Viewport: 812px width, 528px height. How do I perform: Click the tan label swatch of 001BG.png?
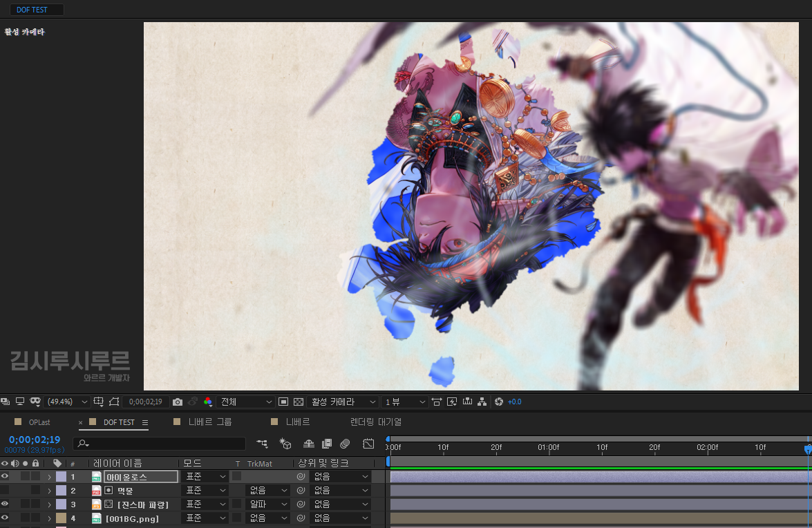coord(61,518)
